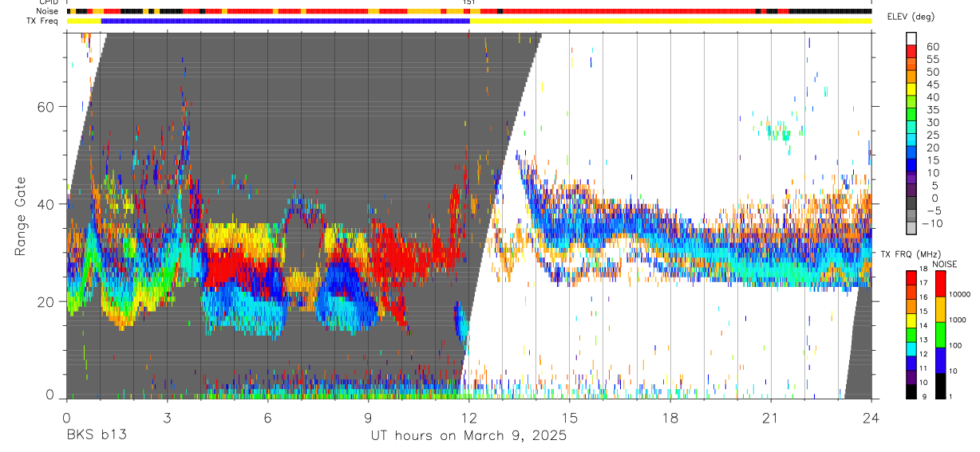
Task: Click the -10 label on elevation colorbar
Action: pyautogui.click(x=931, y=223)
